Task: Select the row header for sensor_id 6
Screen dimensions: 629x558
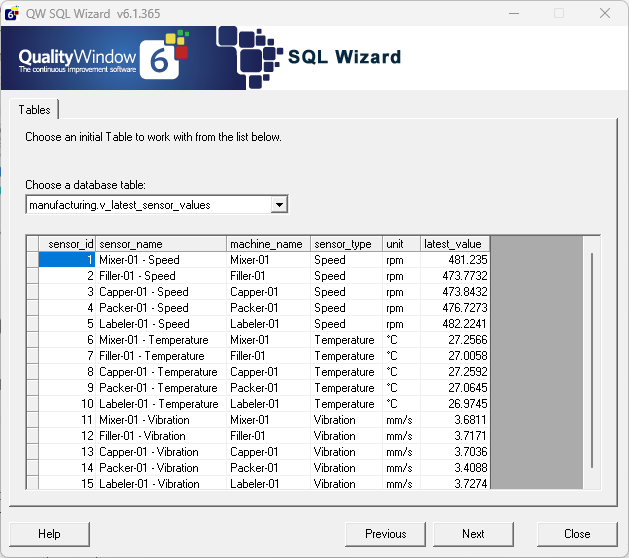Action: point(33,340)
